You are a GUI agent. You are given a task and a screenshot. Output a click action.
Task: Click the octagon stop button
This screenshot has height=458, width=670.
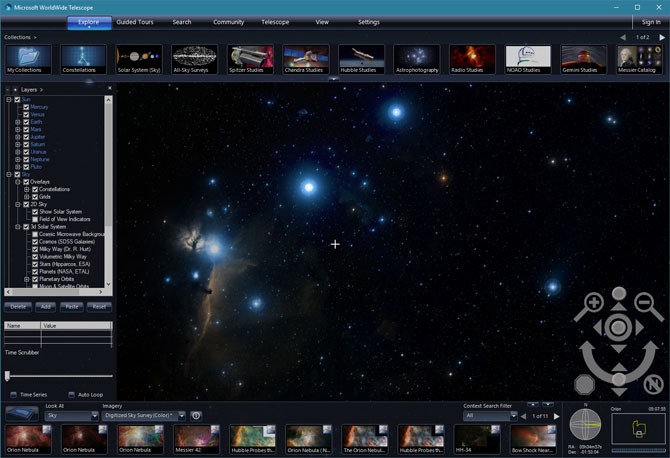[x=584, y=385]
